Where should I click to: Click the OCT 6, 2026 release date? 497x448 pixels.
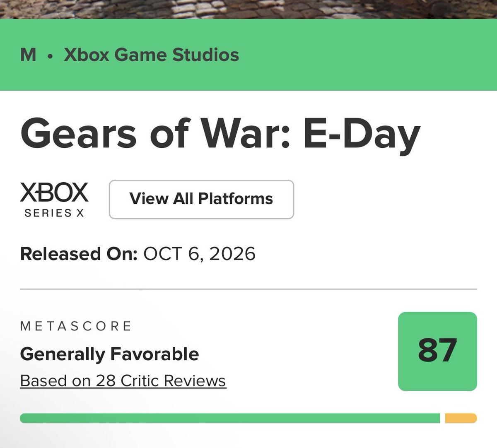pyautogui.click(x=199, y=253)
